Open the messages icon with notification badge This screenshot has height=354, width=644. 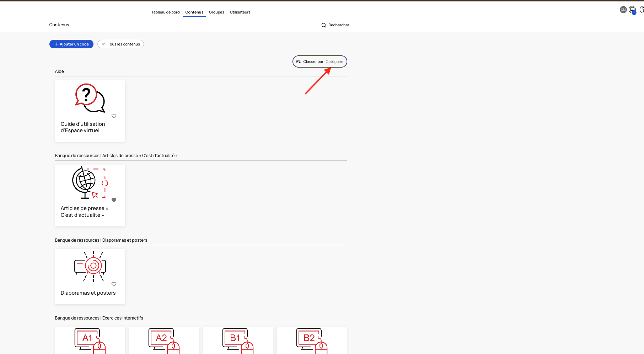[632, 10]
